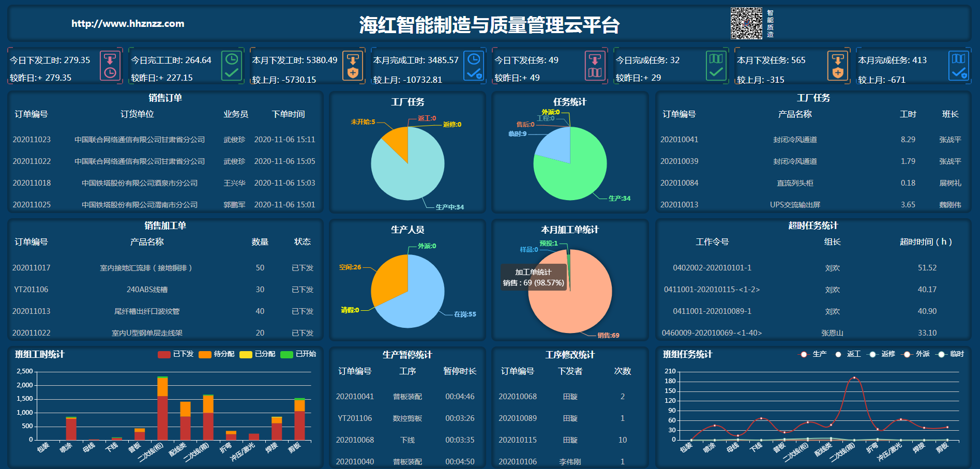Click the 已开始 green legend swatch

[x=287, y=354]
